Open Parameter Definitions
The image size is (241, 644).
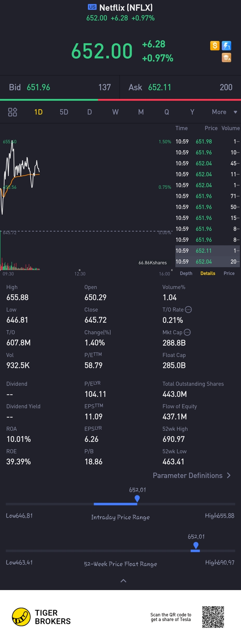click(192, 475)
